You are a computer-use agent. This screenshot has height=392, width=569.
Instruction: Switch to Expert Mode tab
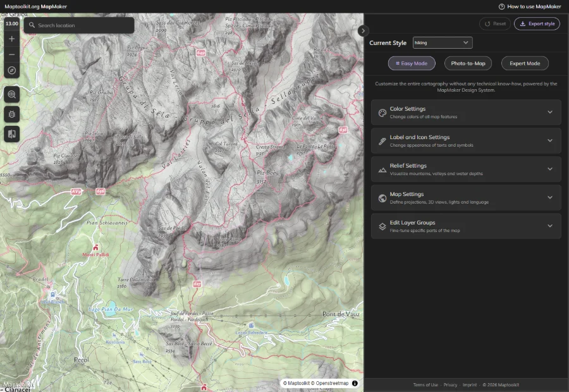[525, 63]
